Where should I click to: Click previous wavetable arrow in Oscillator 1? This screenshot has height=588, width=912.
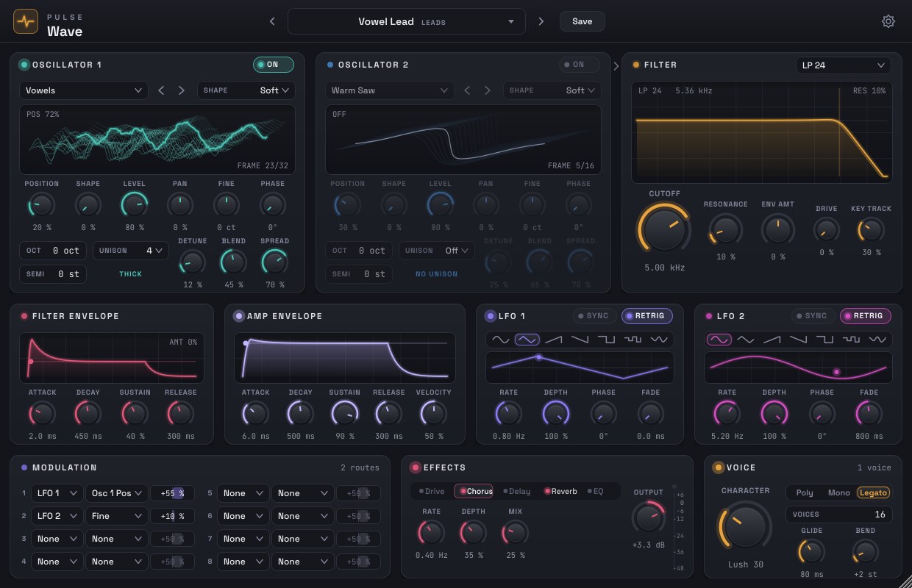click(162, 90)
